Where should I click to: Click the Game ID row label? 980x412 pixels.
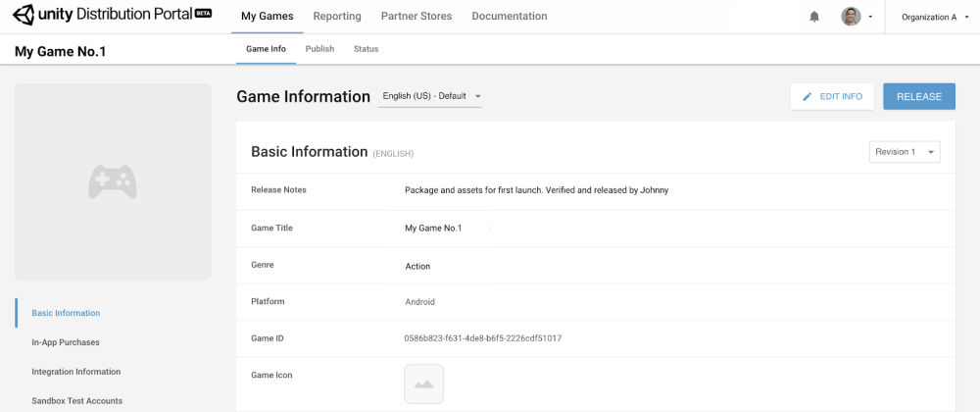click(268, 338)
